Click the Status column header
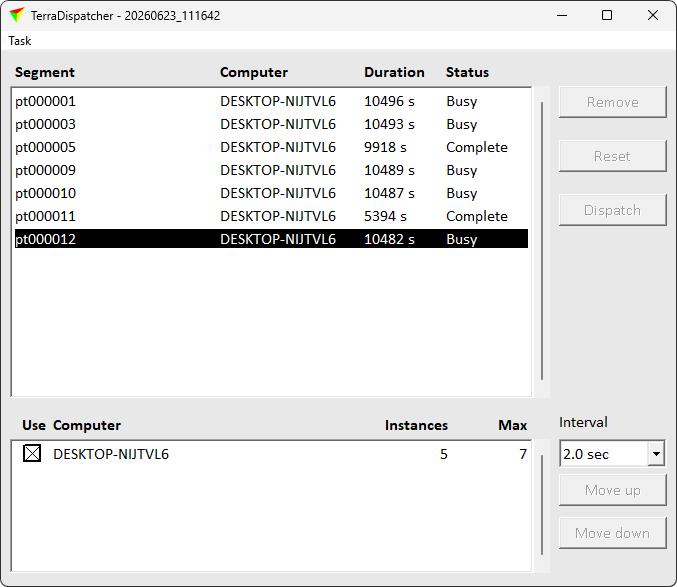This screenshot has width=677, height=587. [x=467, y=72]
